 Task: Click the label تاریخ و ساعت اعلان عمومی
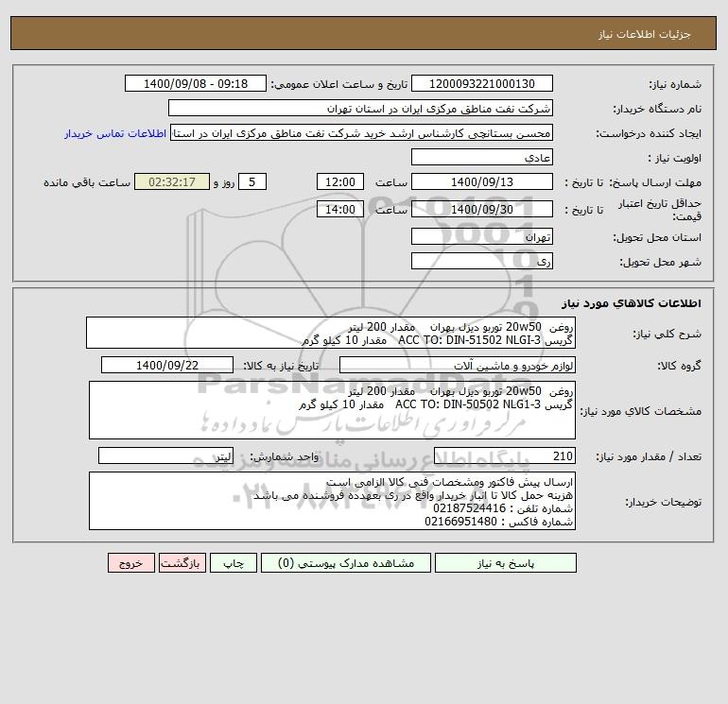tap(339, 84)
